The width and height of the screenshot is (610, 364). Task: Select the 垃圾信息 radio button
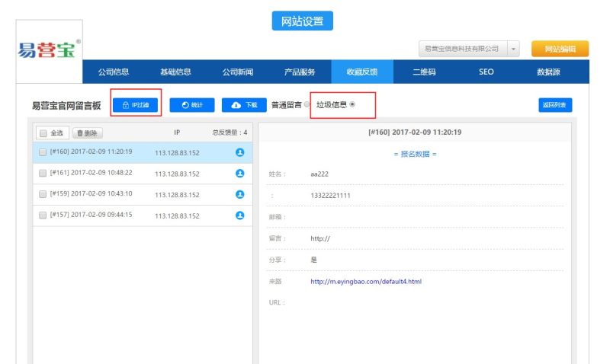coord(352,104)
